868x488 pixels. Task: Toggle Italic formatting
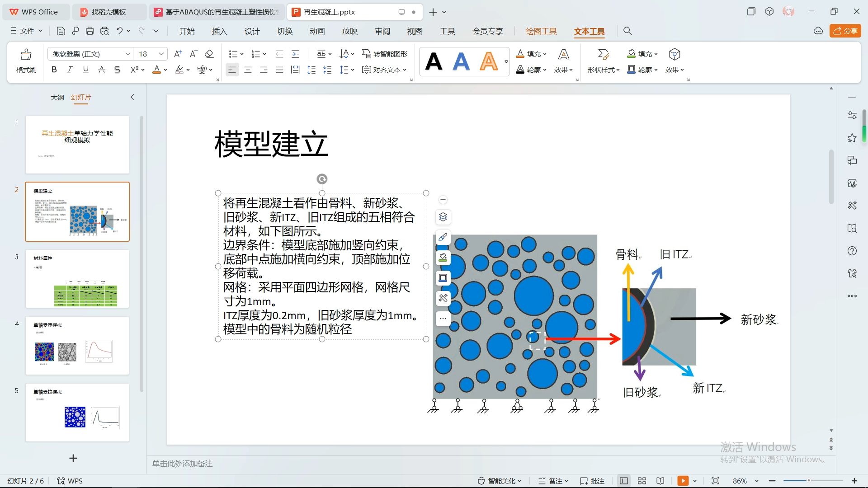click(70, 70)
